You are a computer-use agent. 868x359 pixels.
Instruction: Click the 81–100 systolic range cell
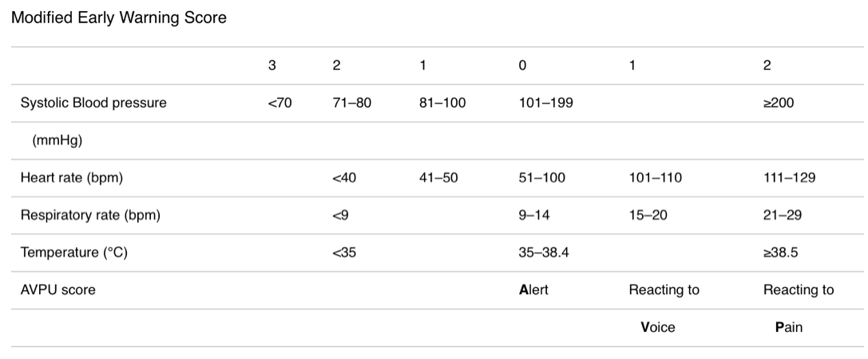point(443,103)
